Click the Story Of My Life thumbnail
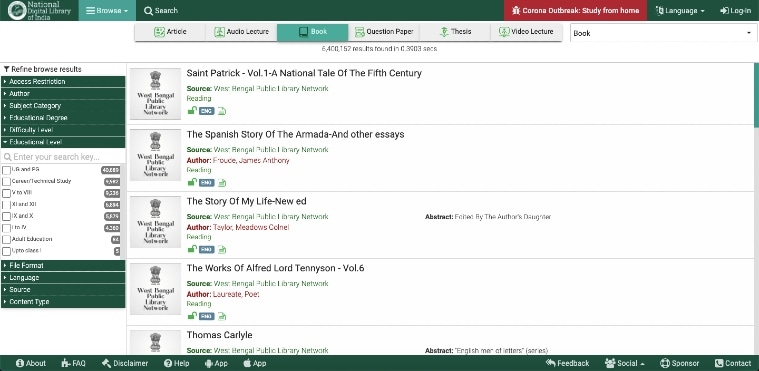Viewport: 759px width, 371px height. click(155, 222)
